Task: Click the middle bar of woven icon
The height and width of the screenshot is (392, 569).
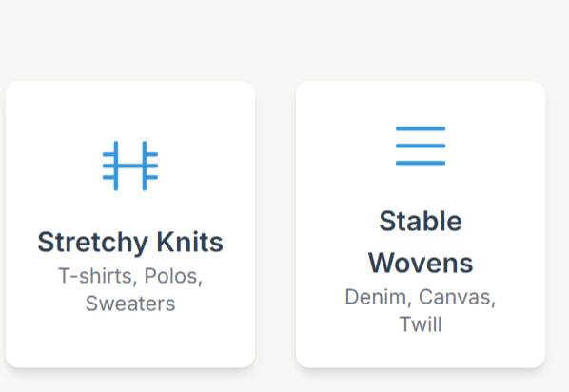Action: tap(421, 146)
